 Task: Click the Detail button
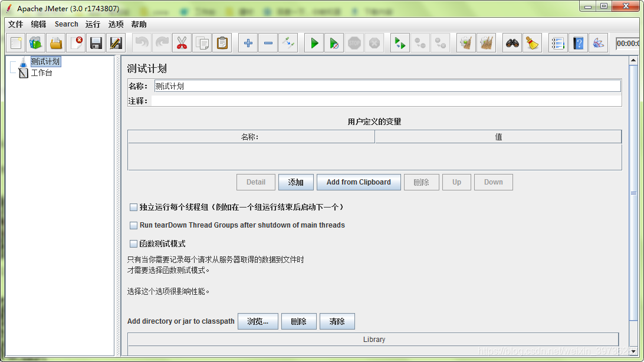coord(256,182)
